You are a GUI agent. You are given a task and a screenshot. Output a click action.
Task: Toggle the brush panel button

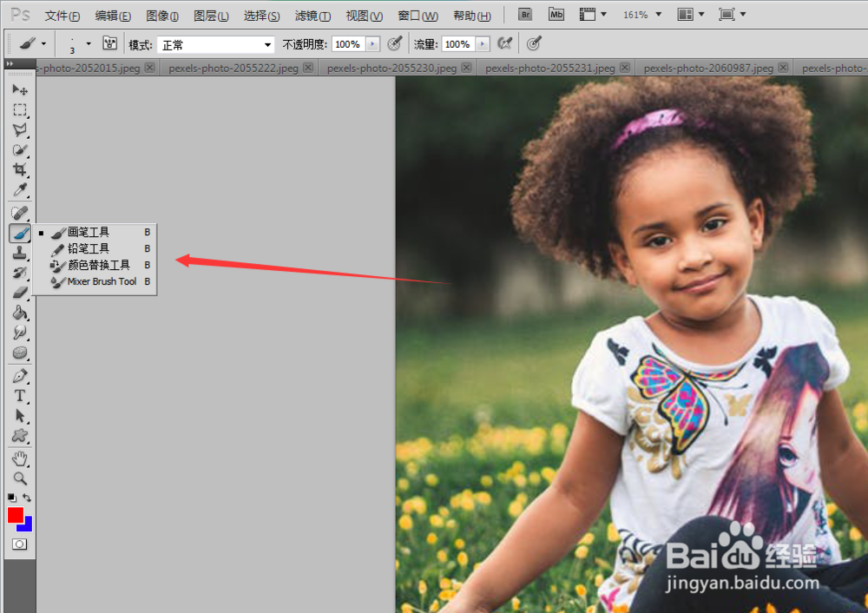point(109,43)
